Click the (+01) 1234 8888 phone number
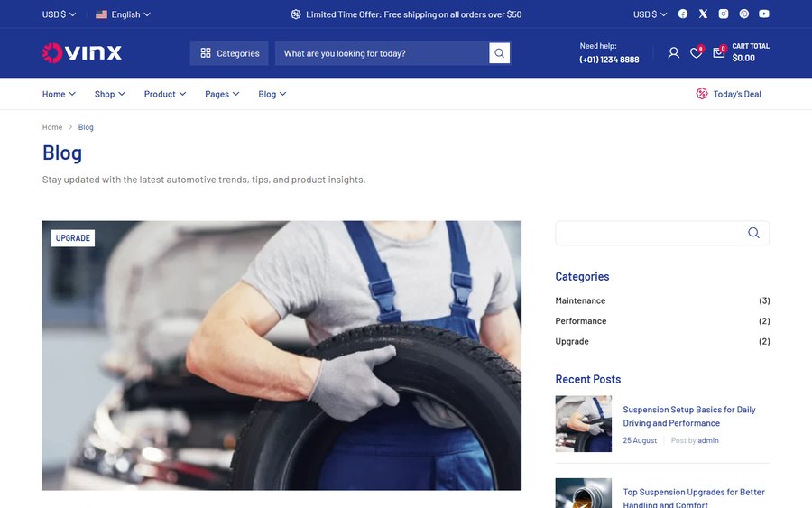 [609, 60]
